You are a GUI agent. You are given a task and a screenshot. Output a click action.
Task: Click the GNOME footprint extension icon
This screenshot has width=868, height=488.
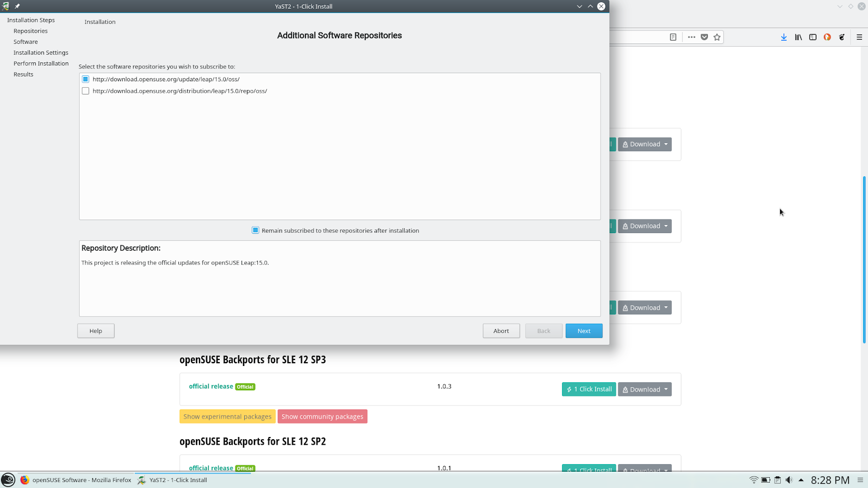pyautogui.click(x=842, y=37)
